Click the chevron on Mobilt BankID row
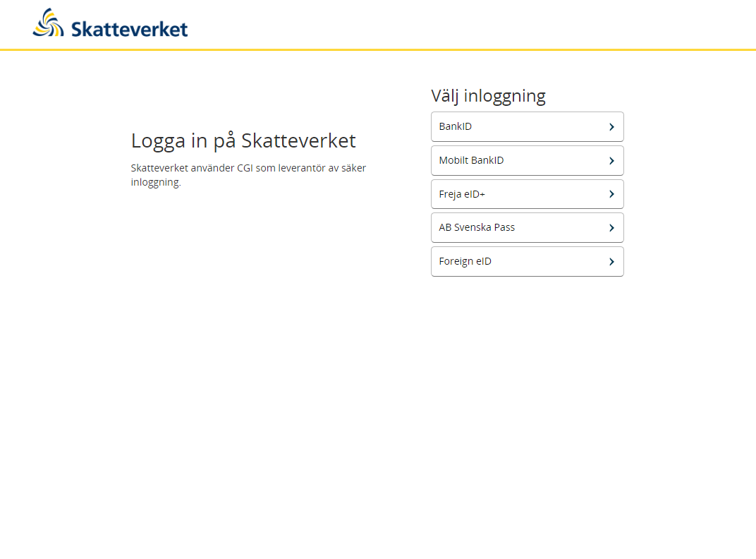The height and width of the screenshot is (559, 756). tap(611, 161)
